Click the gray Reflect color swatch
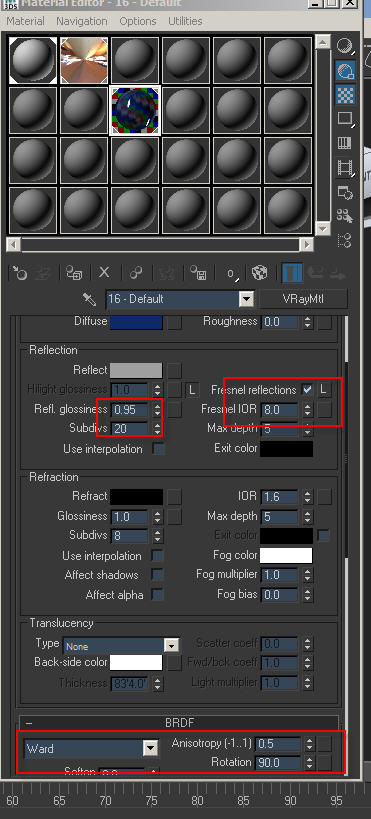This screenshot has height=819, width=371. [136, 371]
